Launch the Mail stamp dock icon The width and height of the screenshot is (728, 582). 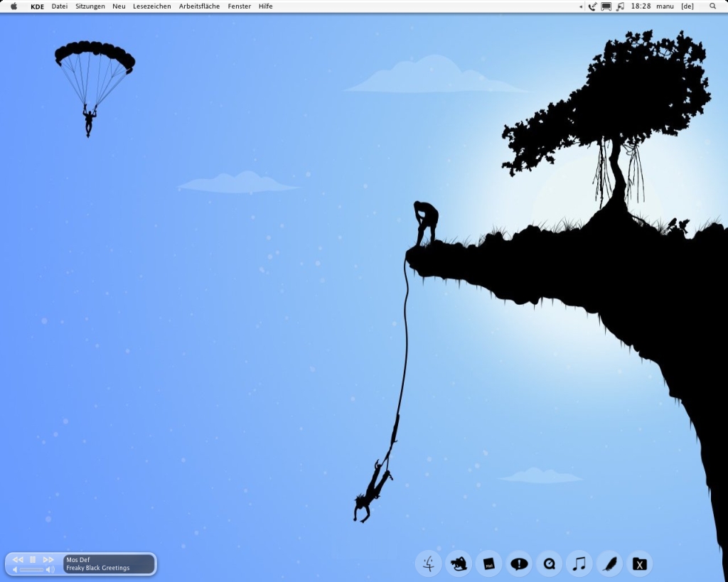[x=488, y=564]
